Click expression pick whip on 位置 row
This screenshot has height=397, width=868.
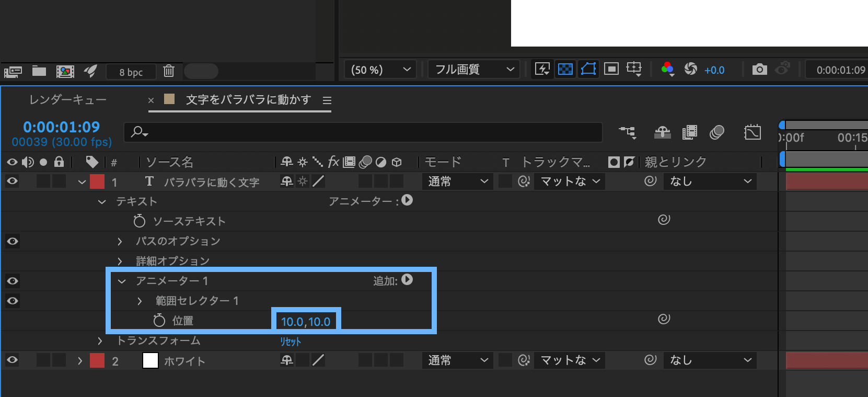tap(664, 319)
